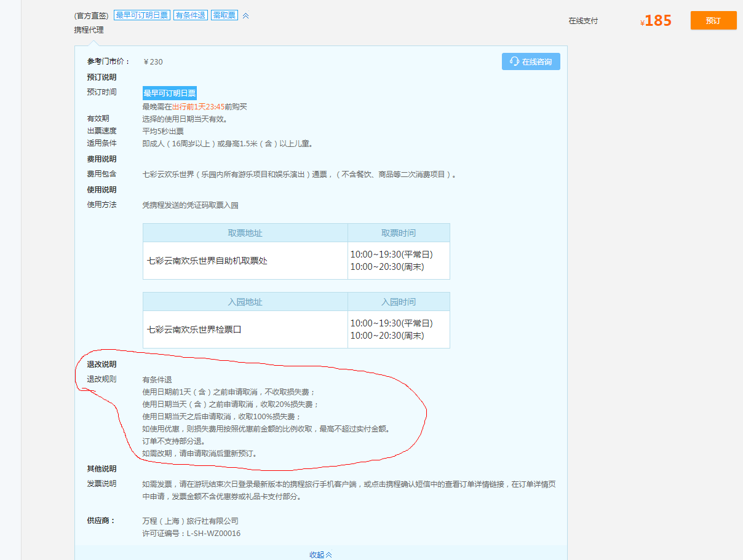Click the highlighted 最早可订明日票 booking time text
The width and height of the screenshot is (743, 560).
(x=170, y=93)
